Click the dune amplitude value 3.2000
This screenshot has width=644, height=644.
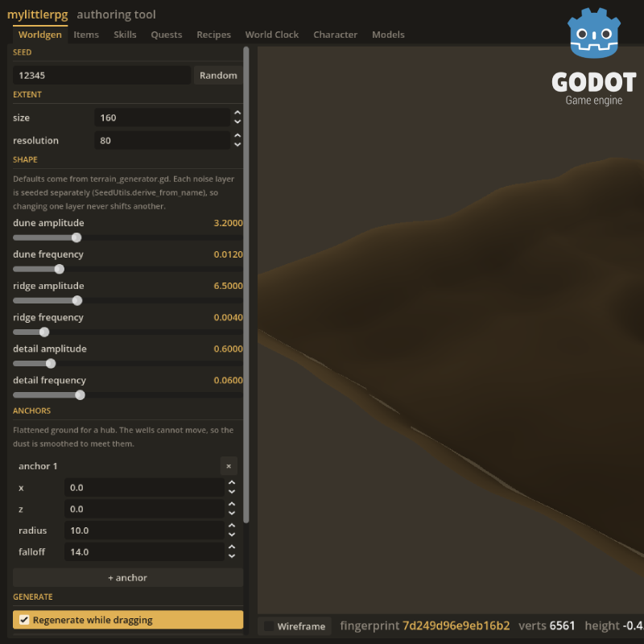point(228,223)
